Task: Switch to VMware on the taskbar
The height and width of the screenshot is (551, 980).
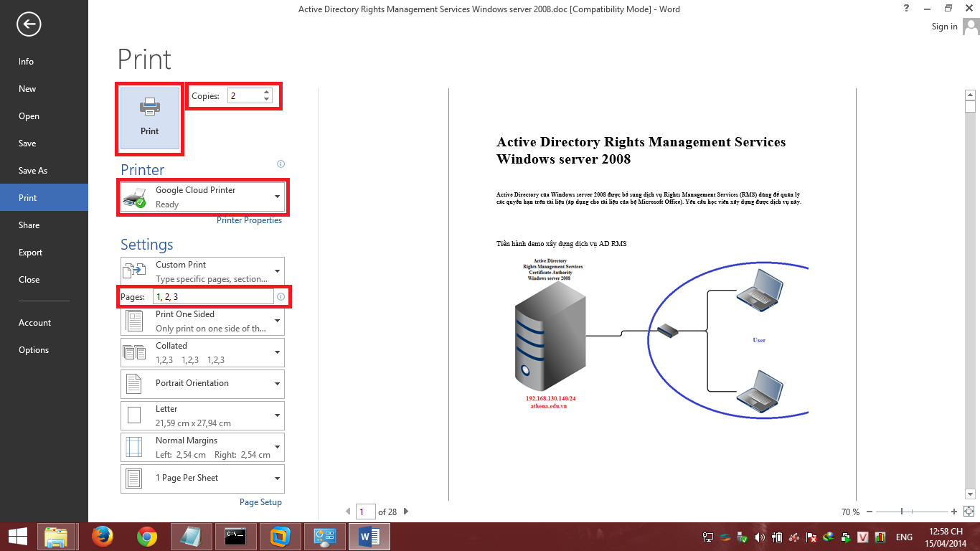Action: [281, 537]
